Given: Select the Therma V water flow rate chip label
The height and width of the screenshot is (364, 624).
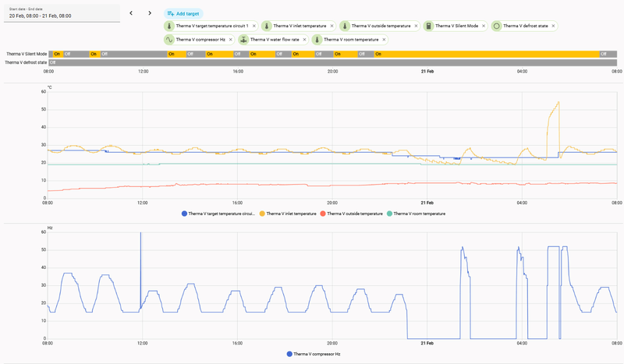Looking at the screenshot, I should point(275,40).
